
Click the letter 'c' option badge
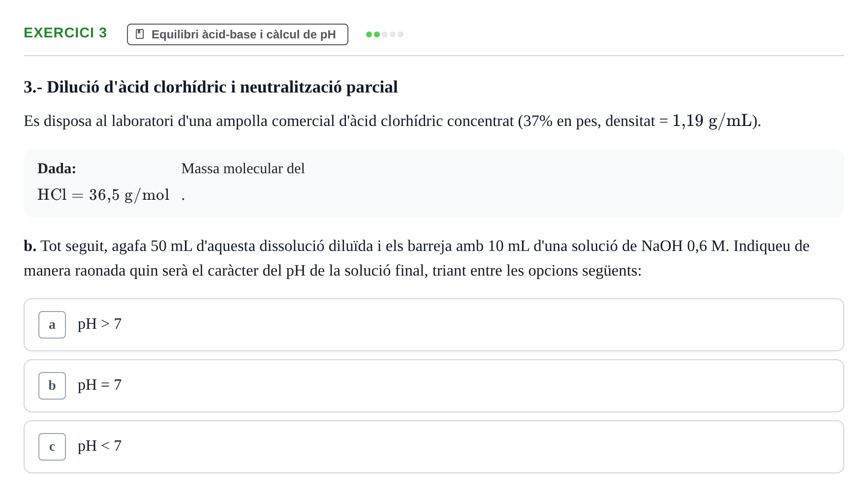52,447
